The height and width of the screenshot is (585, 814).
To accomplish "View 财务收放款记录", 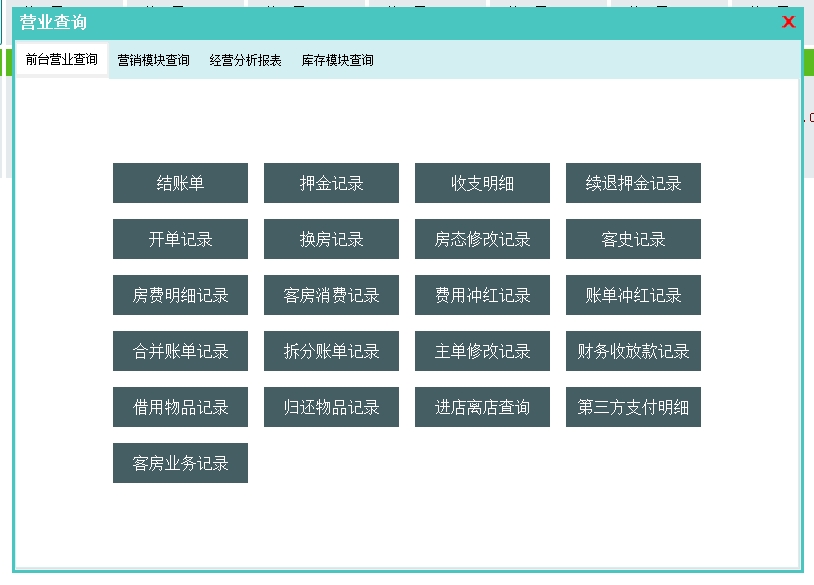I will click(633, 351).
